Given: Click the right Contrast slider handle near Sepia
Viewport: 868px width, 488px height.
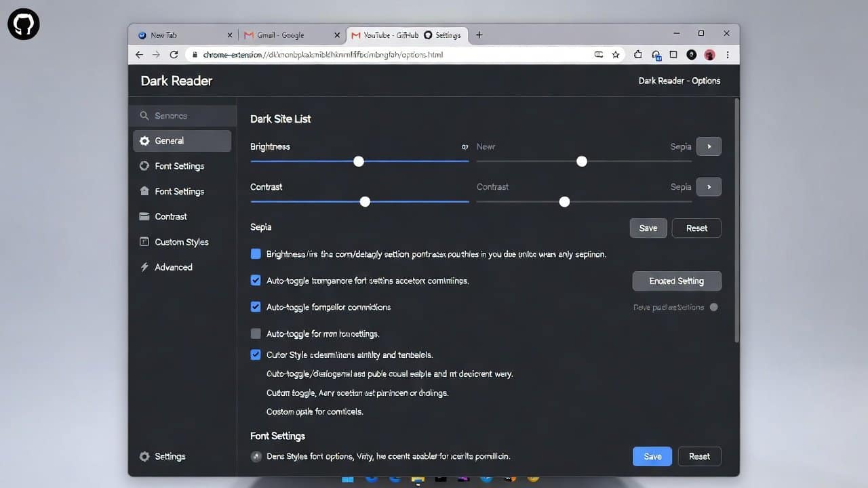Looking at the screenshot, I should (x=564, y=201).
